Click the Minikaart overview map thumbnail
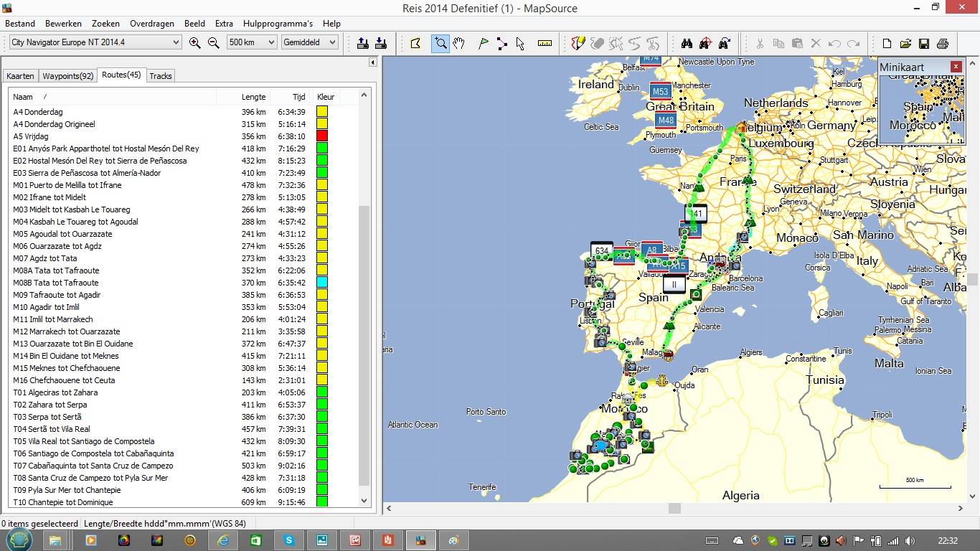 click(920, 109)
